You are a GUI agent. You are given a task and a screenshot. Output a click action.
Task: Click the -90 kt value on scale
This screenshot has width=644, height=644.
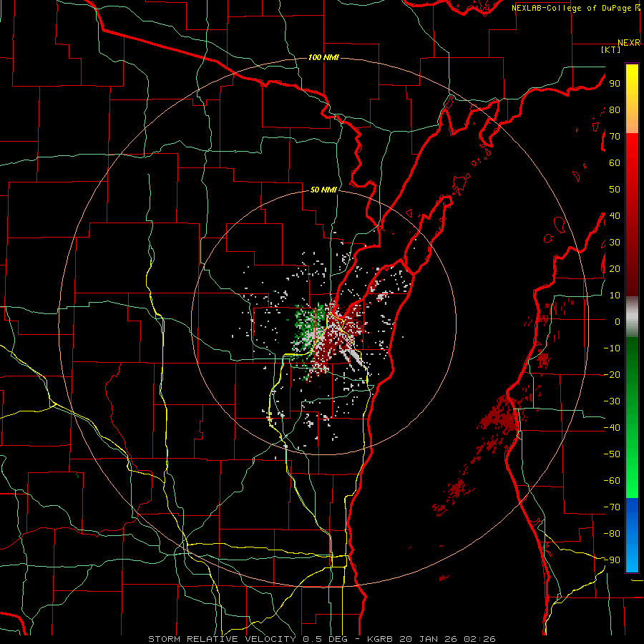point(612,560)
